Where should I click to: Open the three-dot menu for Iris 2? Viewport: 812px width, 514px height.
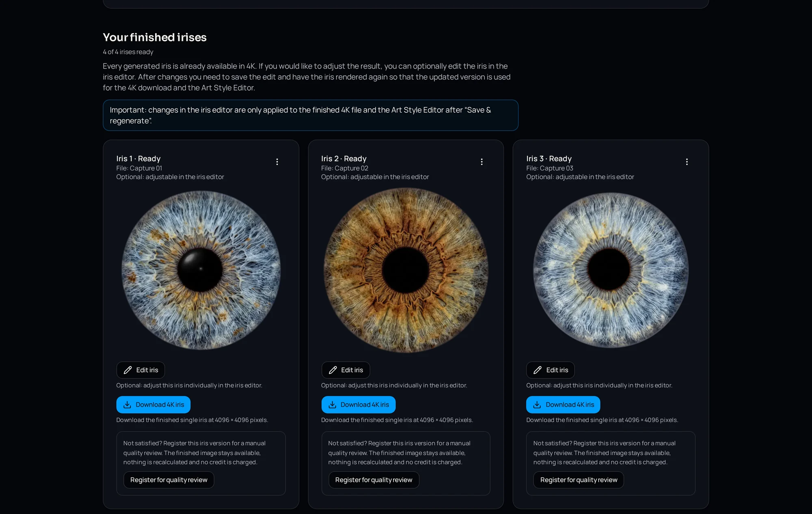[x=482, y=162]
